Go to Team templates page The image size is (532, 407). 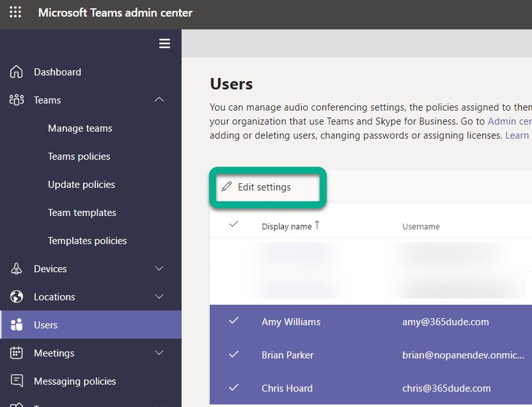point(82,213)
